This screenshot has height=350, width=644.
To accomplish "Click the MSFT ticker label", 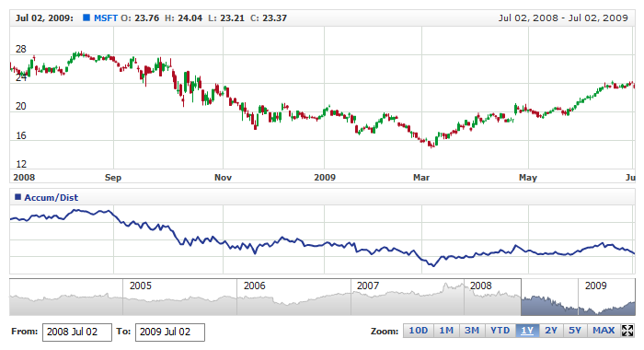I will [106, 18].
